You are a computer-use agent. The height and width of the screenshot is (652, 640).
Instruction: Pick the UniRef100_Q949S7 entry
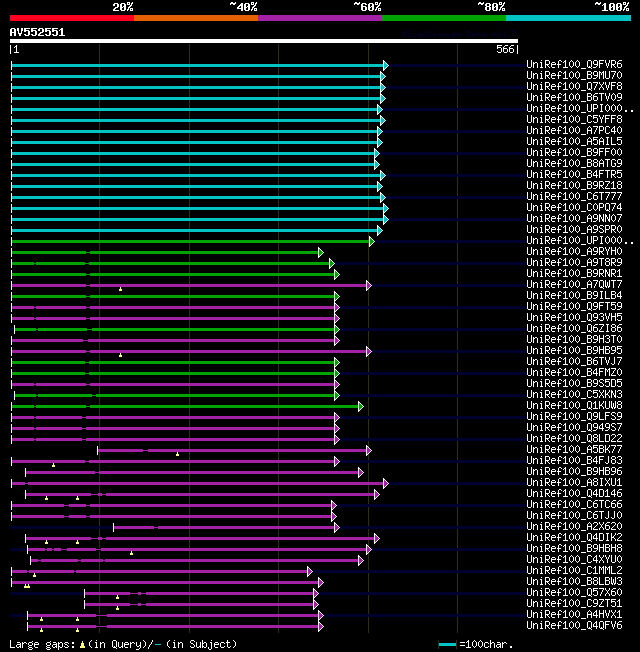point(574,428)
